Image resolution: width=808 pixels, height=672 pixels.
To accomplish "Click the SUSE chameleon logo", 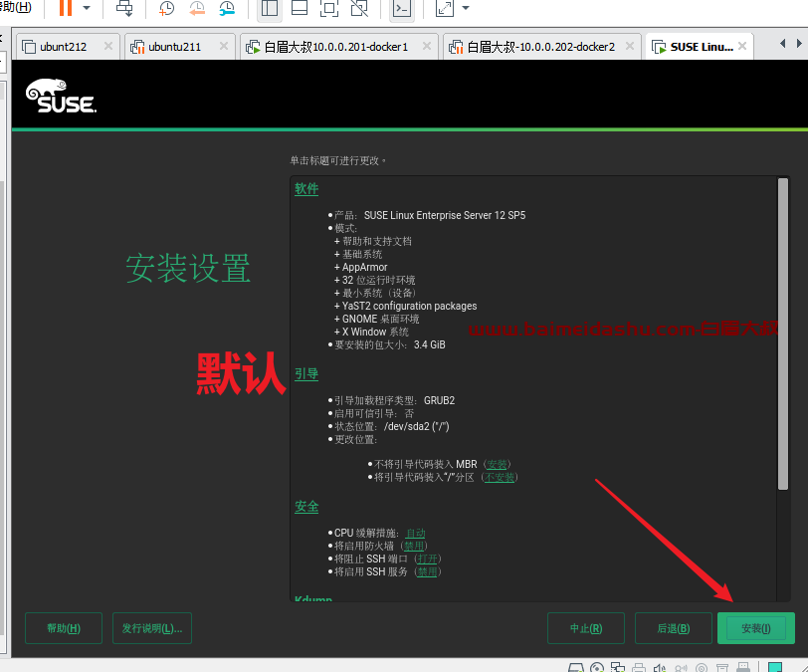I will coord(61,96).
